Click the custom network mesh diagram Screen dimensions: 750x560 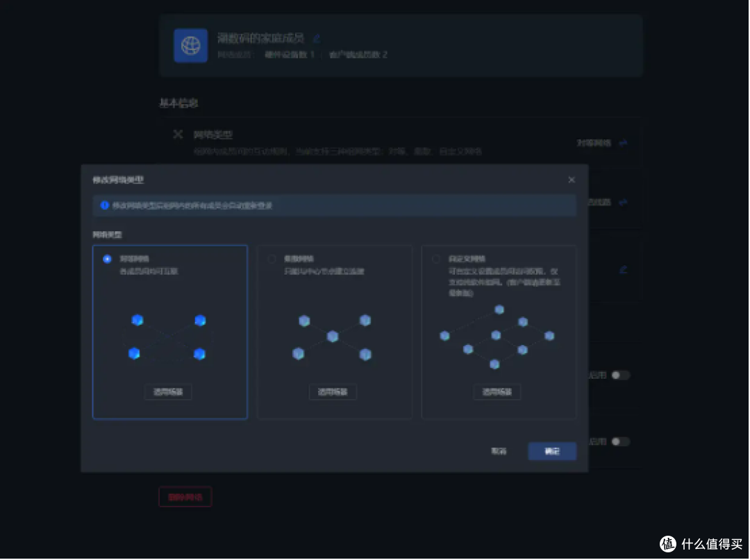pyautogui.click(x=497, y=337)
